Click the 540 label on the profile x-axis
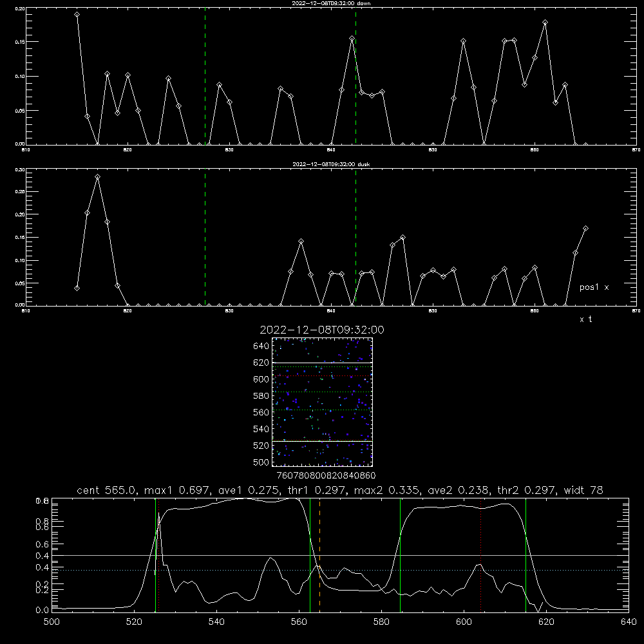The height and width of the screenshot is (644, 644). point(216,622)
